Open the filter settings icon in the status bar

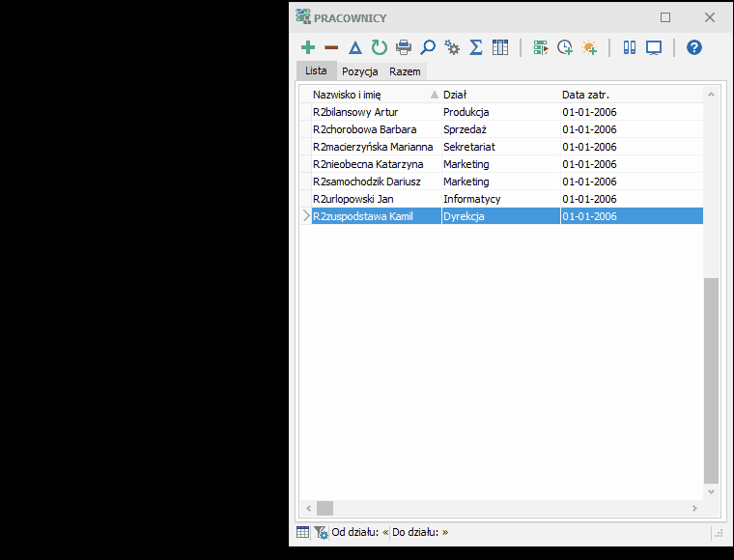click(x=321, y=532)
